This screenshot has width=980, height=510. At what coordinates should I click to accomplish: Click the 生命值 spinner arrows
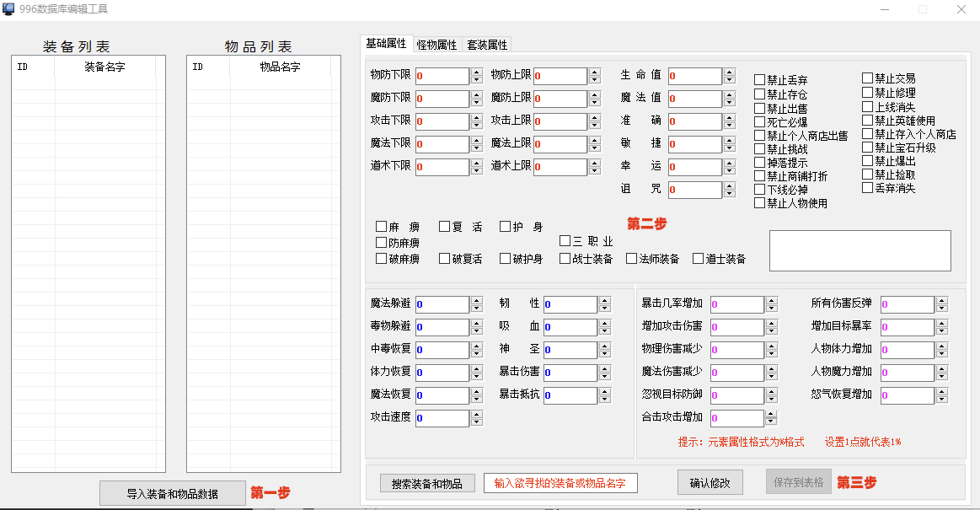pyautogui.click(x=730, y=76)
